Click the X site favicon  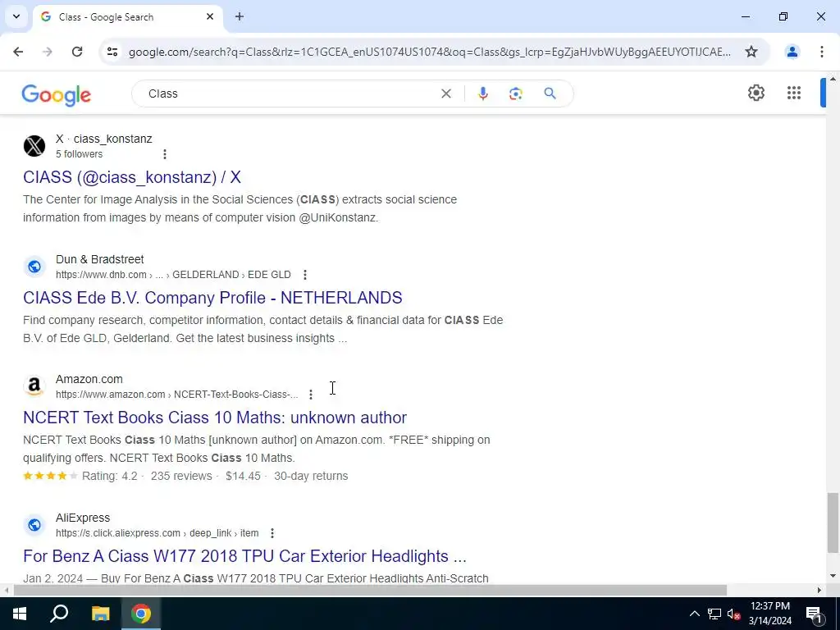[34, 146]
